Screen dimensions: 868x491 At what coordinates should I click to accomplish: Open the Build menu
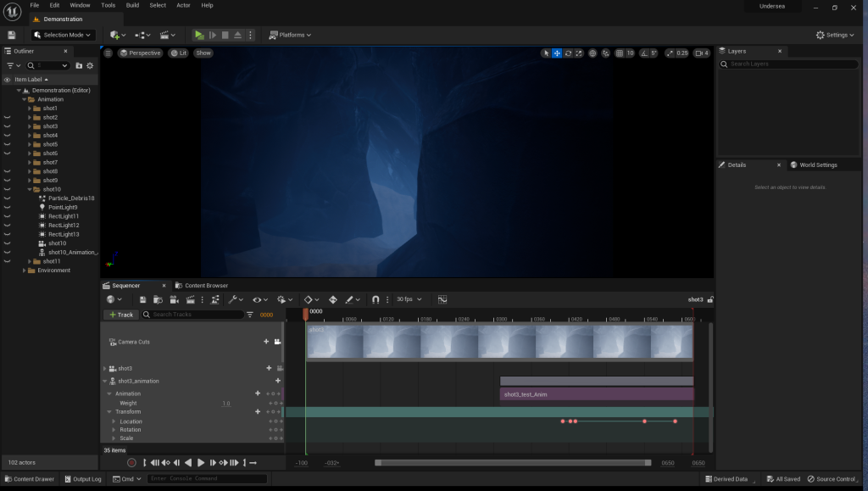[132, 5]
